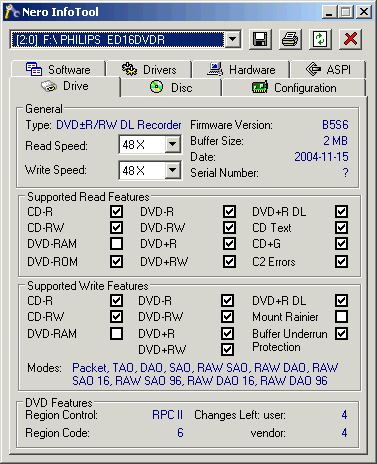The height and width of the screenshot is (464, 377).
Task: Click the ASPI tab's arrow icon
Action: (313, 69)
